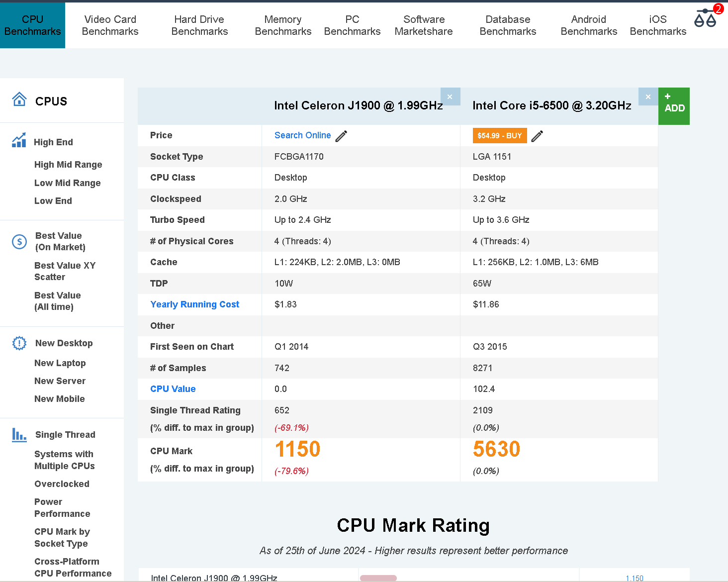Go to Memory Benchmarks tab
Image resolution: width=728 pixels, height=582 pixels.
point(283,25)
